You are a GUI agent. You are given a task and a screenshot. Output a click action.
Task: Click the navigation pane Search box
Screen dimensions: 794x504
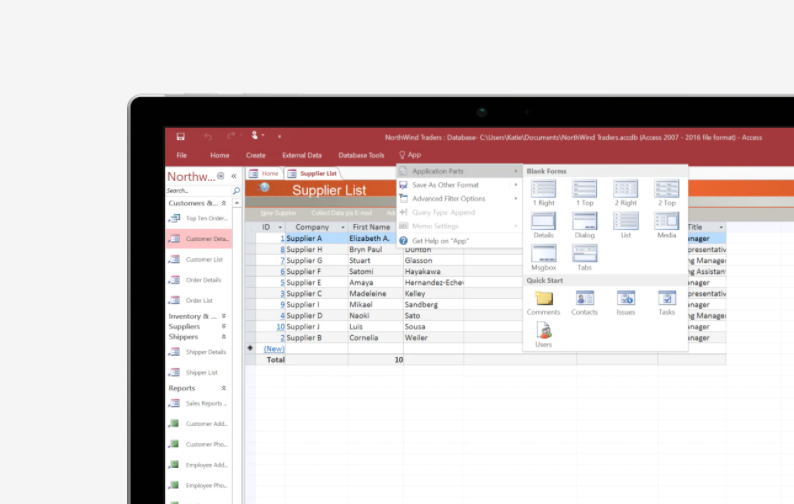point(198,190)
